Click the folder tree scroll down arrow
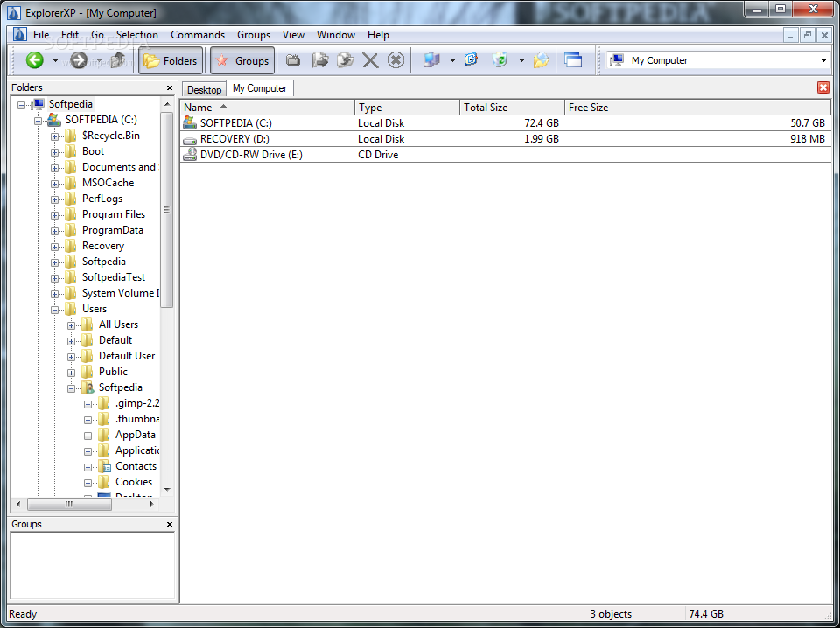The height and width of the screenshot is (628, 840). pyautogui.click(x=166, y=489)
